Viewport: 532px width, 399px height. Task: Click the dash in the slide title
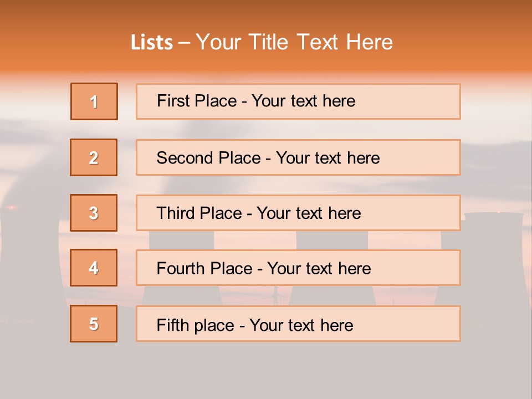coord(184,43)
